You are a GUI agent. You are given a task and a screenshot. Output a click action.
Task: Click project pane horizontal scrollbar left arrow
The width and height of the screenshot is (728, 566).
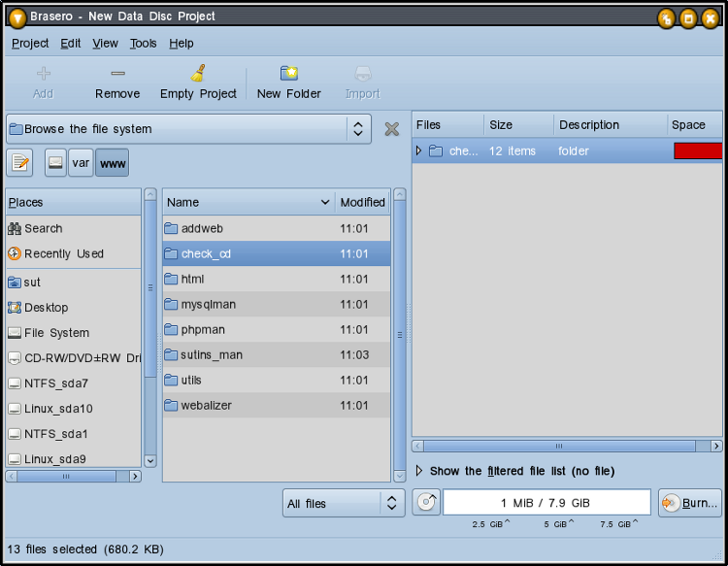417,446
